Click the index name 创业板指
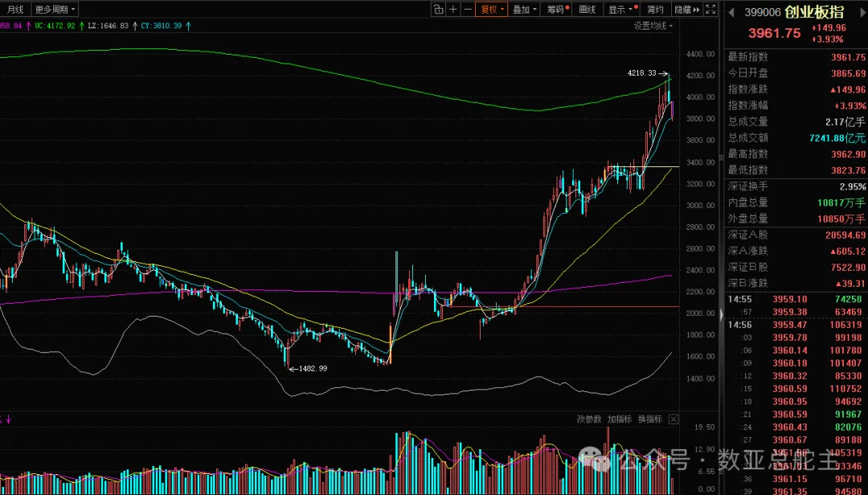868x495 pixels. (814, 12)
